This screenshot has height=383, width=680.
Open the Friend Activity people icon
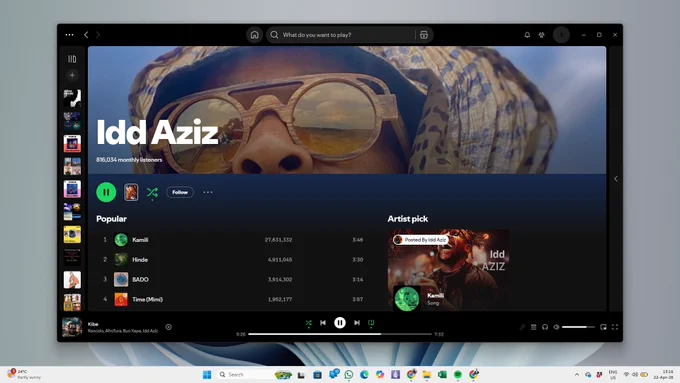tap(542, 35)
